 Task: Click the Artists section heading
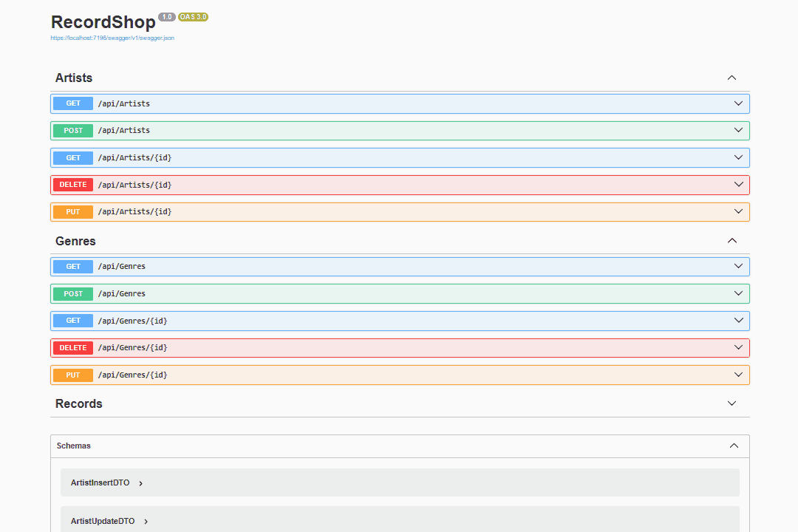tap(74, 78)
